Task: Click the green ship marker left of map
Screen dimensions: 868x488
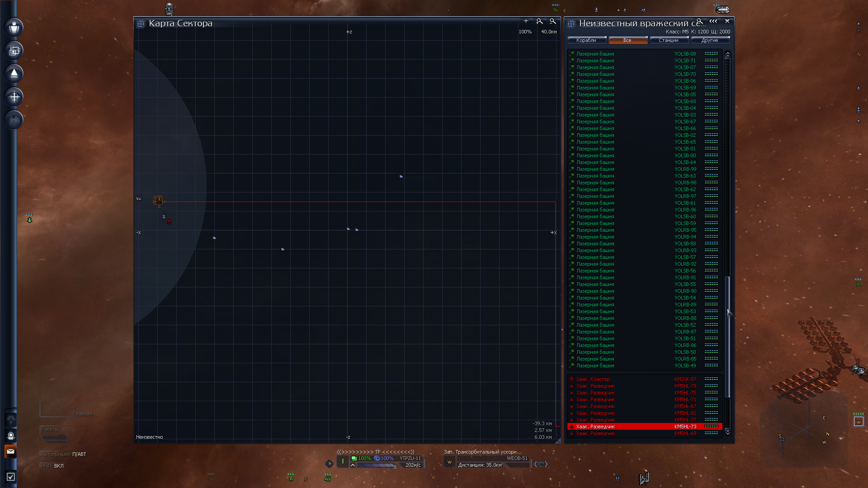Action: [x=29, y=219]
